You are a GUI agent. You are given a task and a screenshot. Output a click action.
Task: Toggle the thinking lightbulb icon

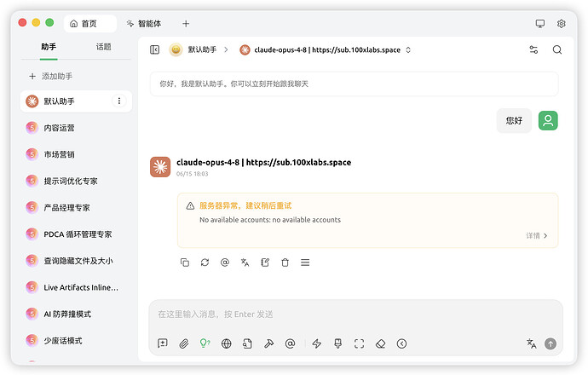click(x=205, y=343)
